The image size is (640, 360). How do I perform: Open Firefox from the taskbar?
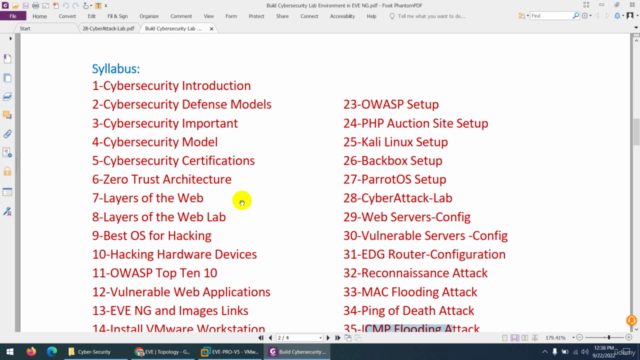point(31,351)
